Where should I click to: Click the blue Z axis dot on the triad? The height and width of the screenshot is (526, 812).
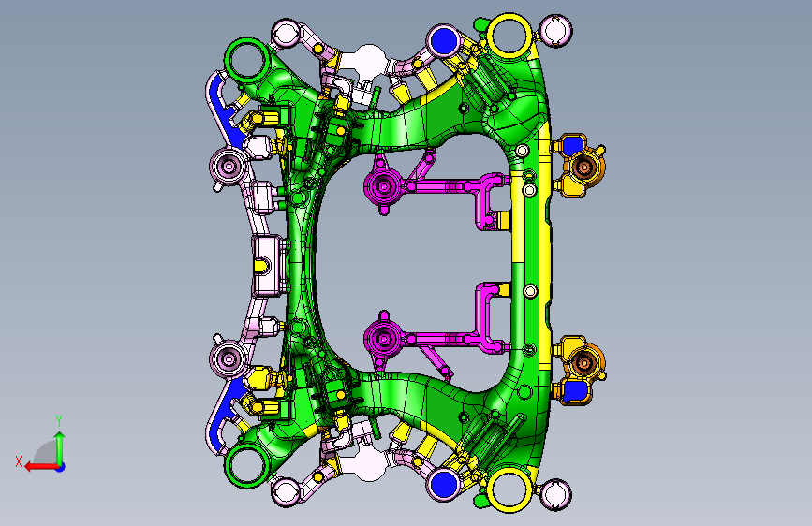(61, 467)
